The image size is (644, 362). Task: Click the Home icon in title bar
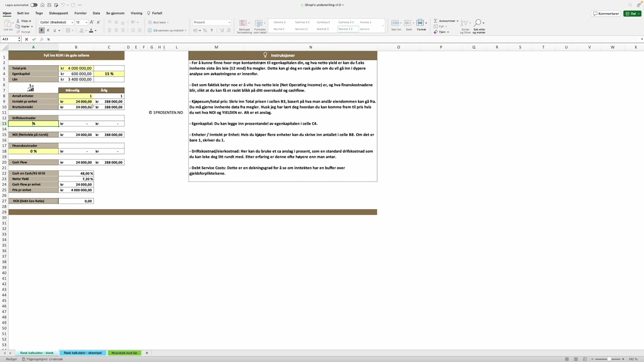pos(43,5)
